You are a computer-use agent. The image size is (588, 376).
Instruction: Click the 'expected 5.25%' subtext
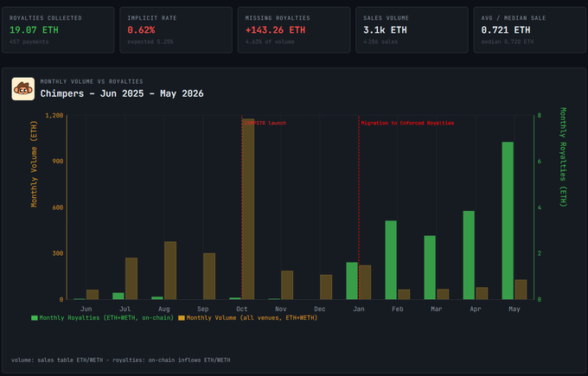tap(150, 41)
